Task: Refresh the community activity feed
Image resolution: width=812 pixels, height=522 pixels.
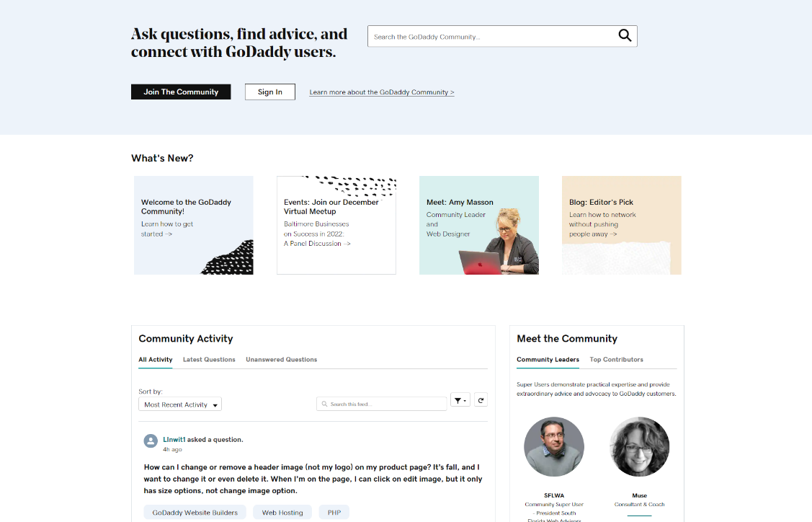Action: click(481, 400)
